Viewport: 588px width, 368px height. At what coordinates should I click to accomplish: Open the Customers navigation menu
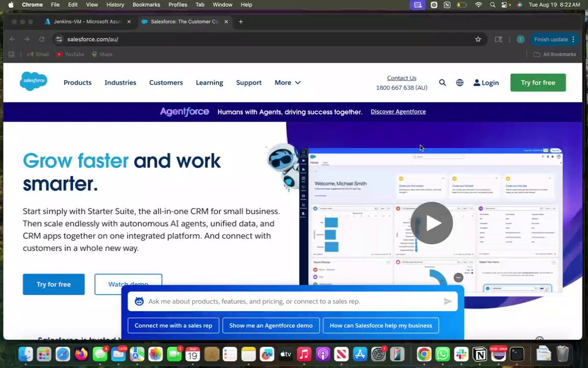166,83
